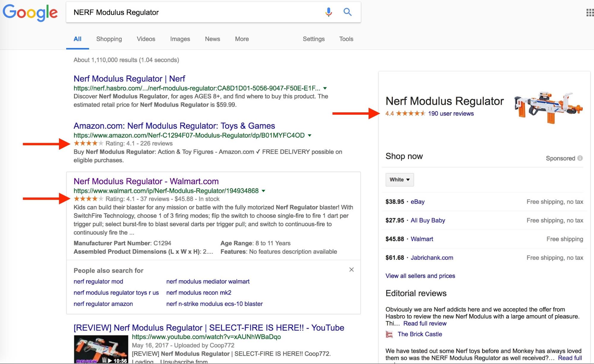Click Read full review for Brick Castle
This screenshot has height=364, width=594.
425,324
